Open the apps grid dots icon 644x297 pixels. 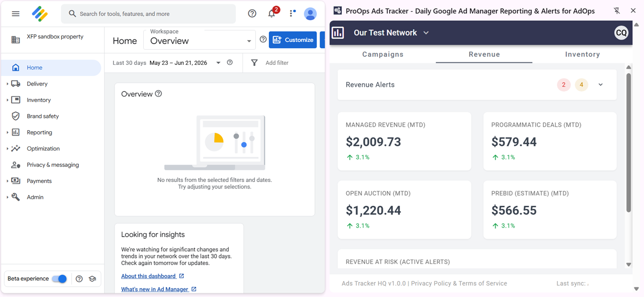coord(292,14)
